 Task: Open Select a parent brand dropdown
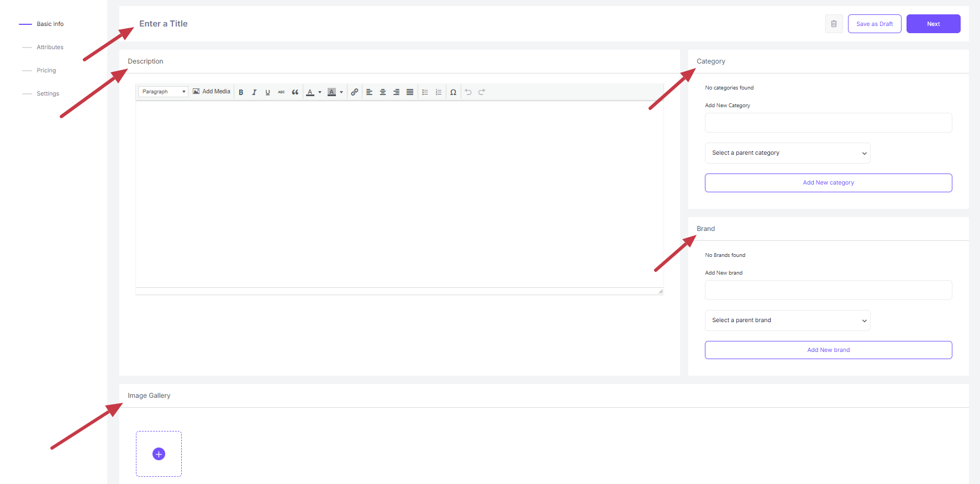pos(787,320)
